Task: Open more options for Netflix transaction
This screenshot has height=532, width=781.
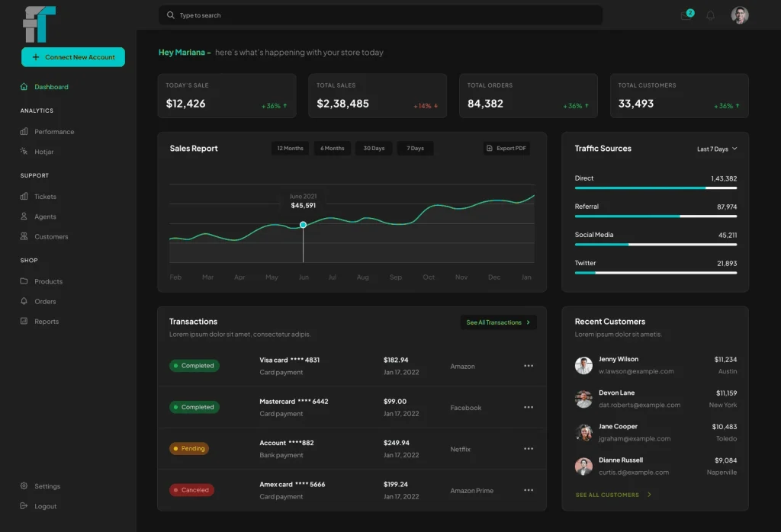Action: click(x=528, y=449)
